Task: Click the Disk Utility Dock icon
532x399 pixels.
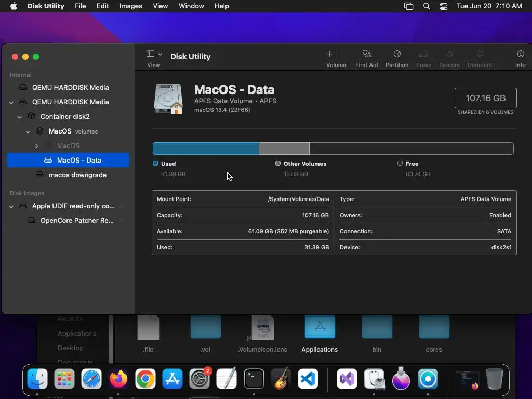Action: click(x=374, y=379)
